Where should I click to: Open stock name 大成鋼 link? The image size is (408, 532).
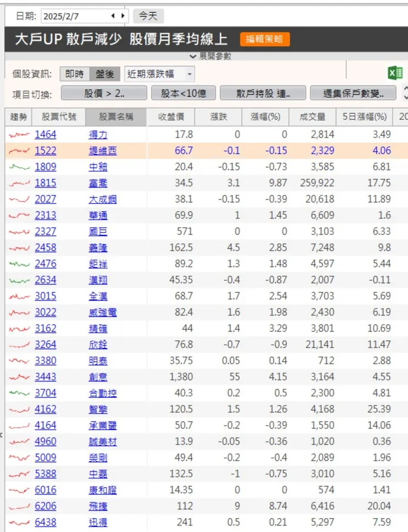[103, 199]
